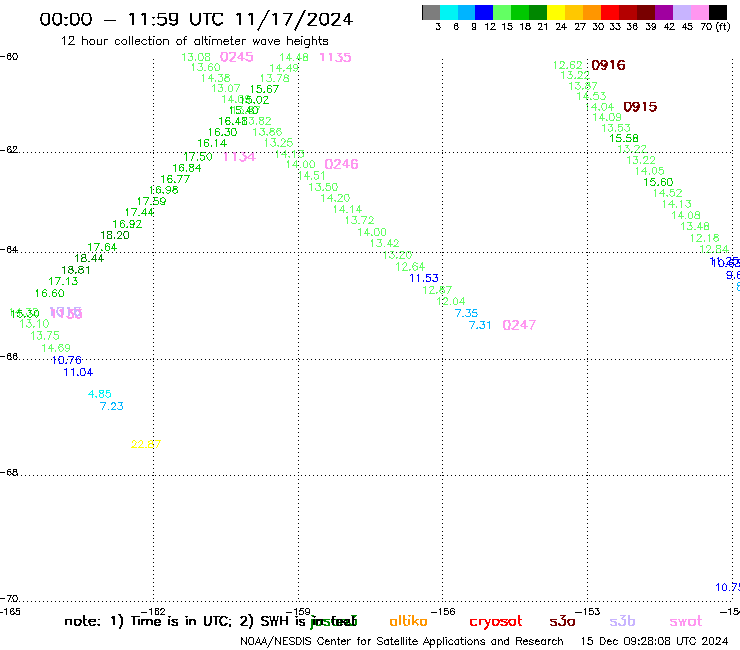This screenshot has width=740, height=650.
Task: Click the light green value 13.08
Action: point(196,58)
